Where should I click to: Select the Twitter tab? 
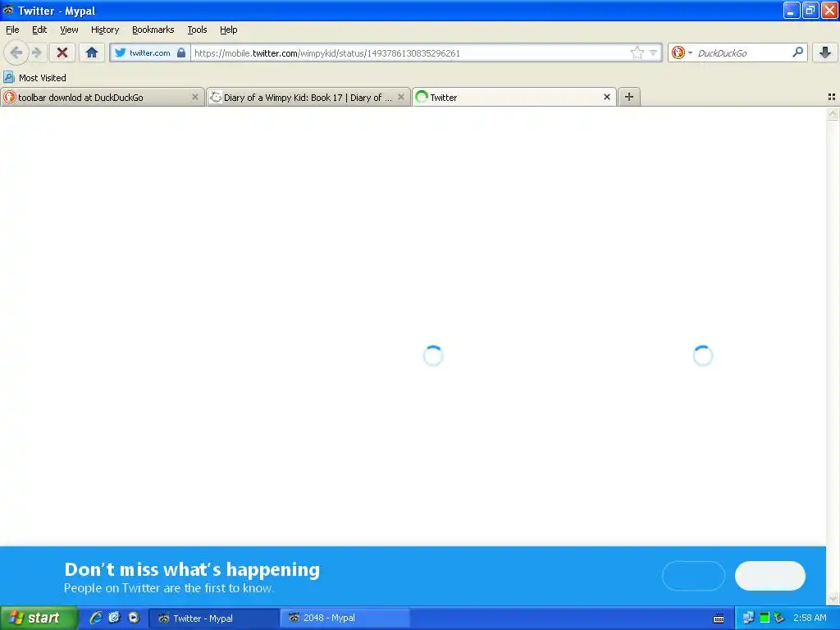[514, 97]
